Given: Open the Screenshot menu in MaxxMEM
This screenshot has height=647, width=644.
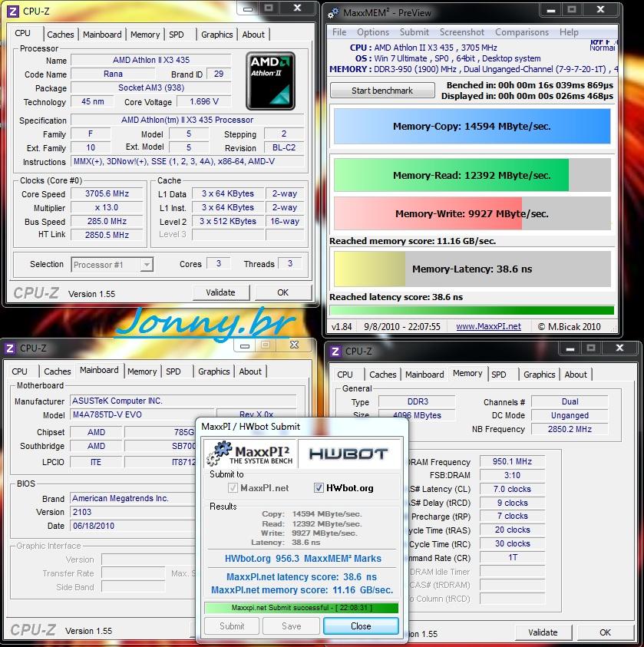Looking at the screenshot, I should [461, 32].
